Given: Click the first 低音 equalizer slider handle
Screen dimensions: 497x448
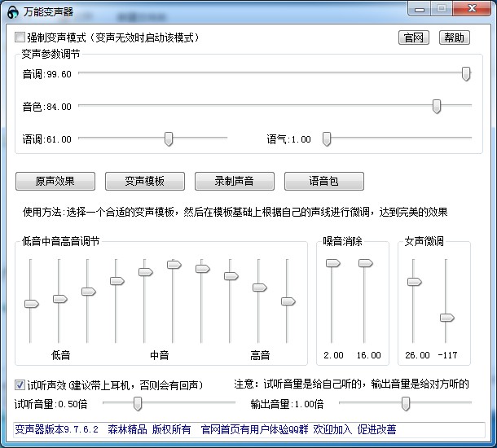Looking at the screenshot, I should click(x=31, y=304).
